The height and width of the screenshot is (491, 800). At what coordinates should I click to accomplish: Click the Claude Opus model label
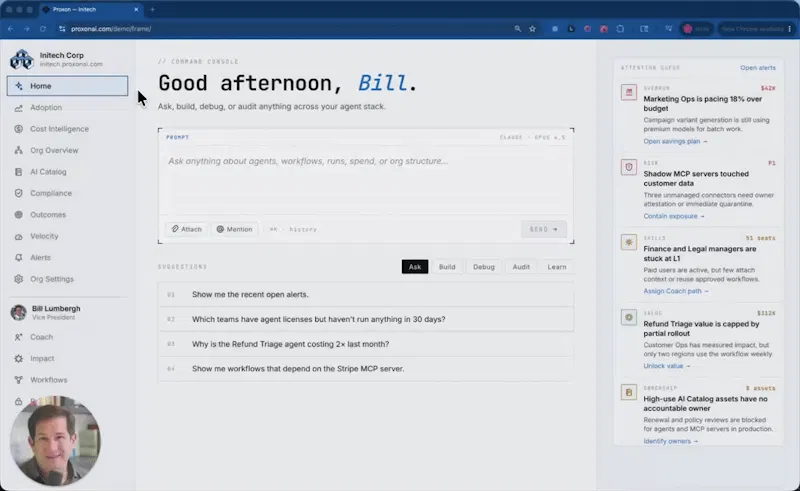coord(532,137)
